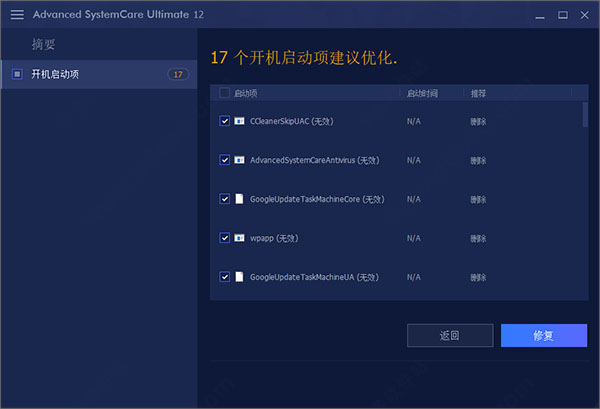Click the wpapp item icon
The width and height of the screenshot is (600, 409).
point(239,238)
